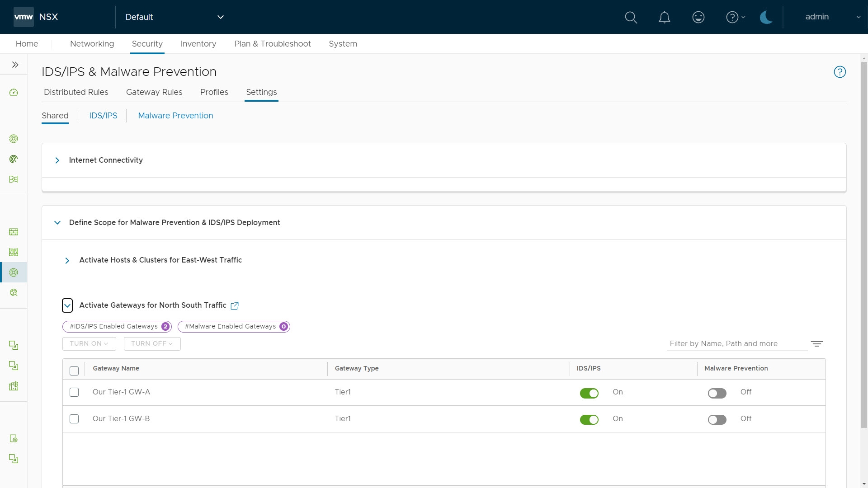
Task: Enable Malware Prevention for Our Tier-1 GW-B
Action: [717, 420]
